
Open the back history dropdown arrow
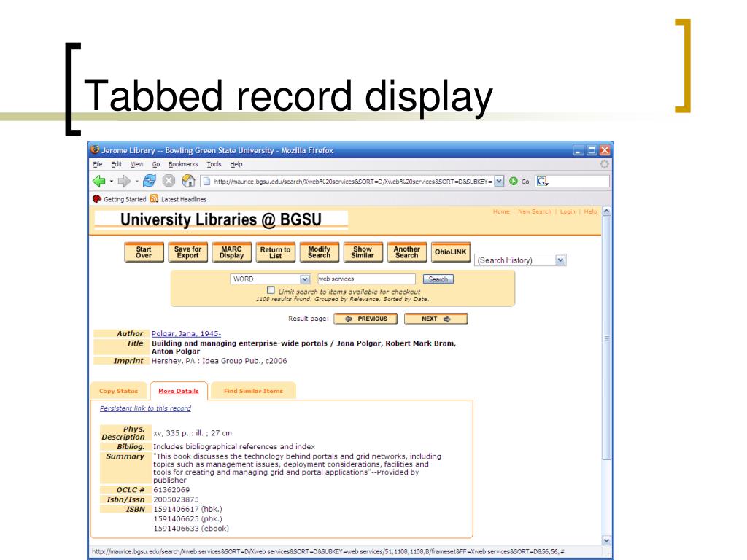[112, 182]
